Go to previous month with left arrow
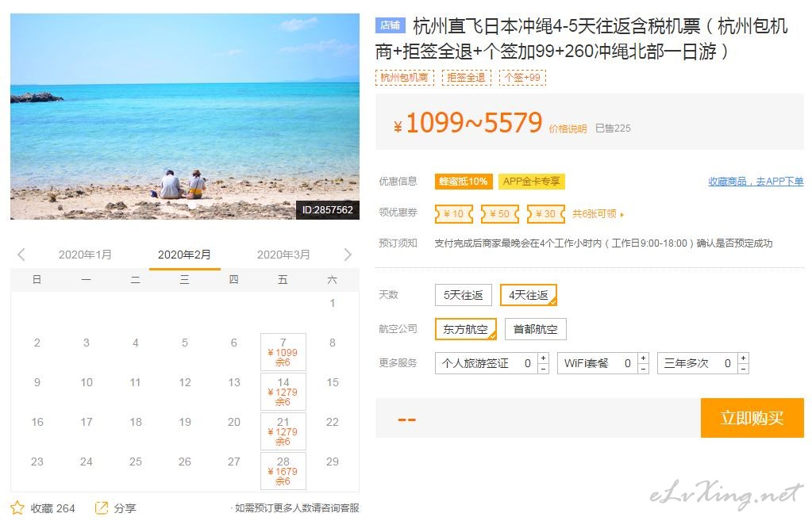 tap(21, 255)
